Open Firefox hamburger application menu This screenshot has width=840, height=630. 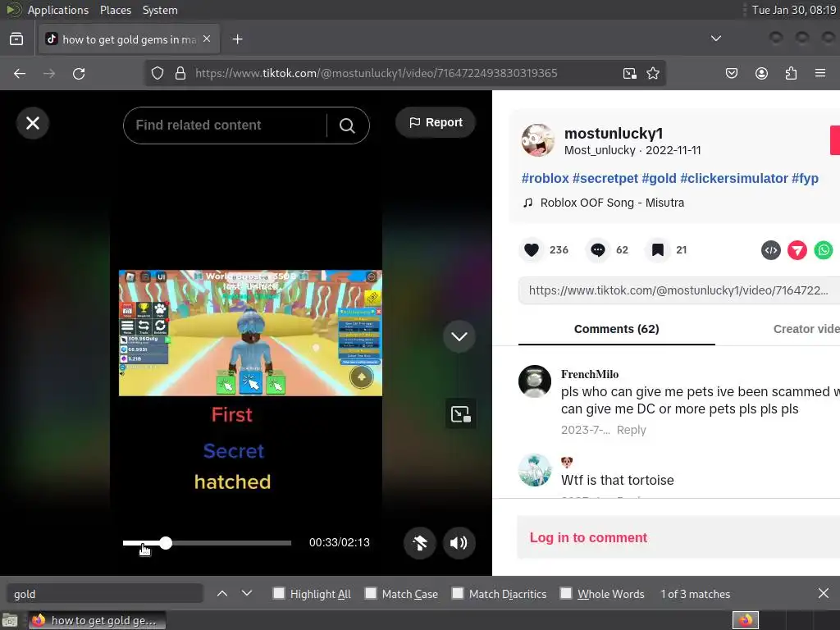[x=820, y=73]
